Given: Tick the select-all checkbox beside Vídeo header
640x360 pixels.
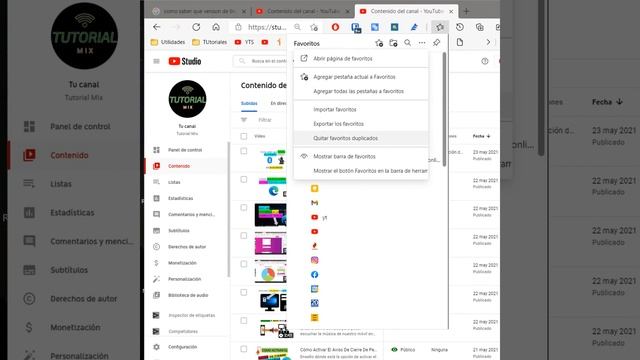Looking at the screenshot, I should [244, 136].
